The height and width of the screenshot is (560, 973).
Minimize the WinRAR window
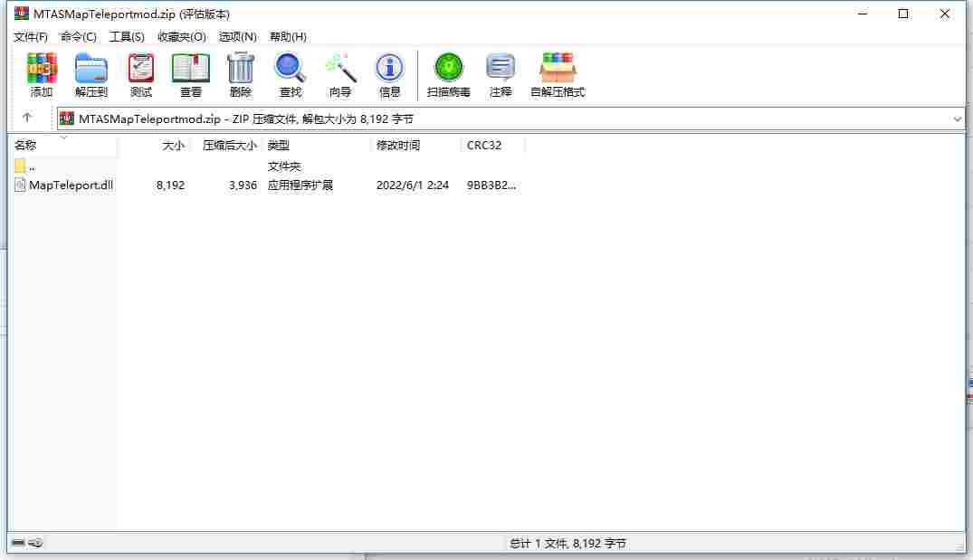[x=863, y=14]
